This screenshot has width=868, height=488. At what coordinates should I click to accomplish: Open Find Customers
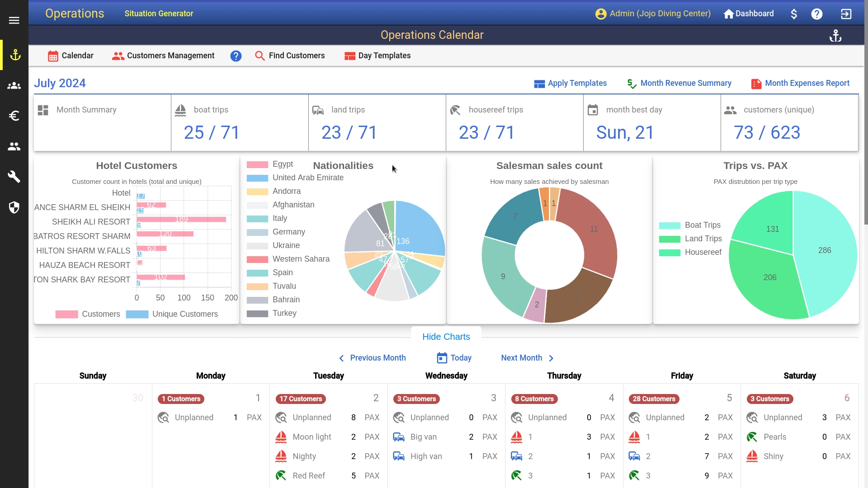coord(290,56)
